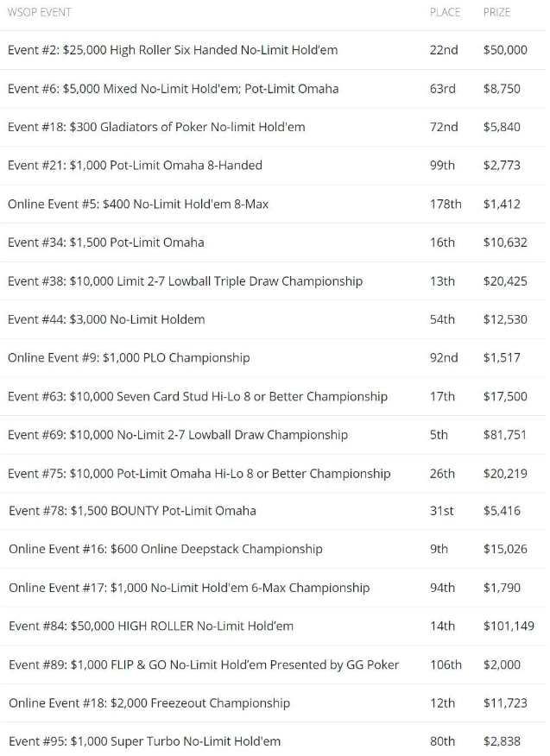Select Event #44 $3,000 No-Limit Holdem
This screenshot has height=756, width=550.
(106, 319)
